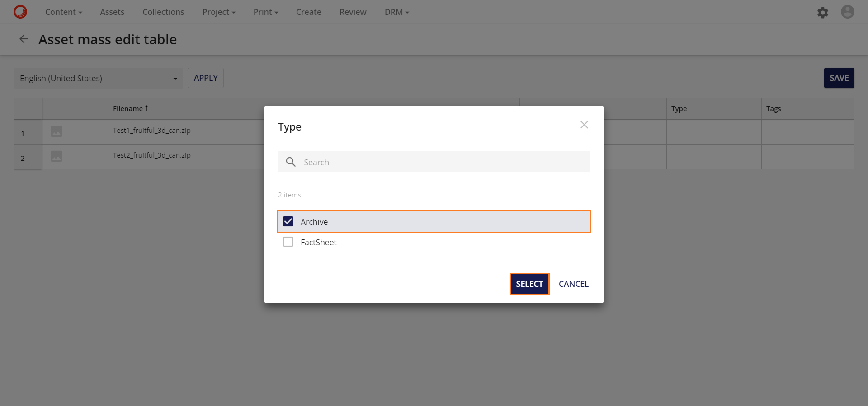Viewport: 868px width, 406px height.
Task: Open the settings gear icon
Action: 822,12
